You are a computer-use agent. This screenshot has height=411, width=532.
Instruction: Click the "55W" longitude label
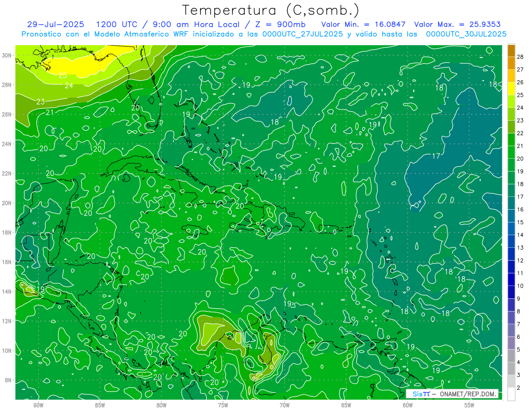469,405
